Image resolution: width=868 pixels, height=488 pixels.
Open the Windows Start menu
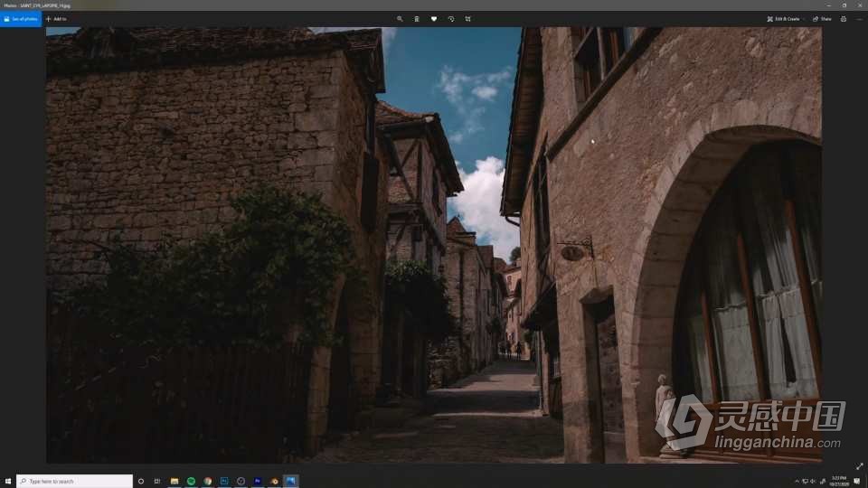(8, 482)
